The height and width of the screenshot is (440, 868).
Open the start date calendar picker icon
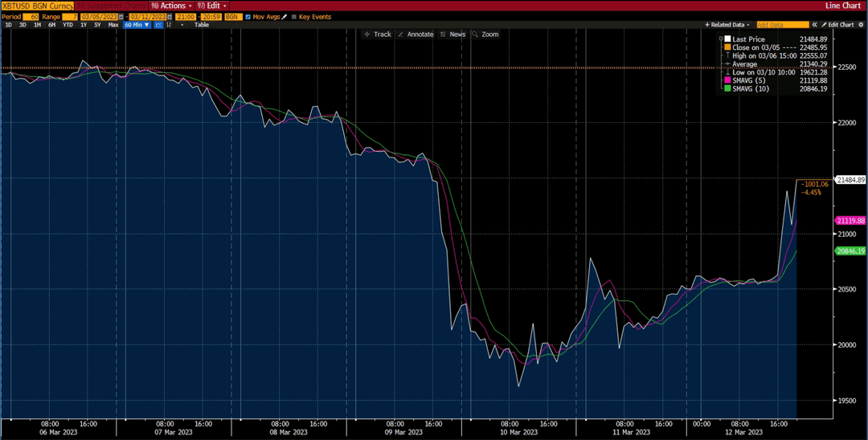(121, 17)
